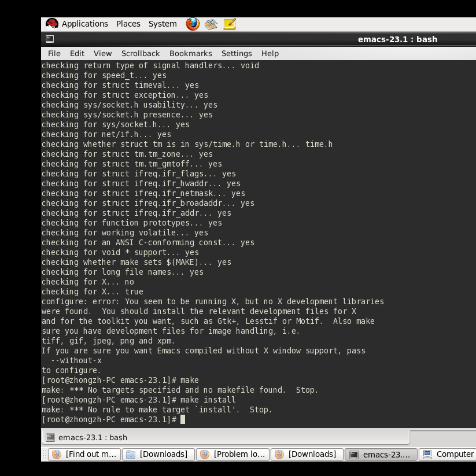Click the terminal icon on the bash tab
The height and width of the screenshot is (476, 476).
(x=50, y=437)
